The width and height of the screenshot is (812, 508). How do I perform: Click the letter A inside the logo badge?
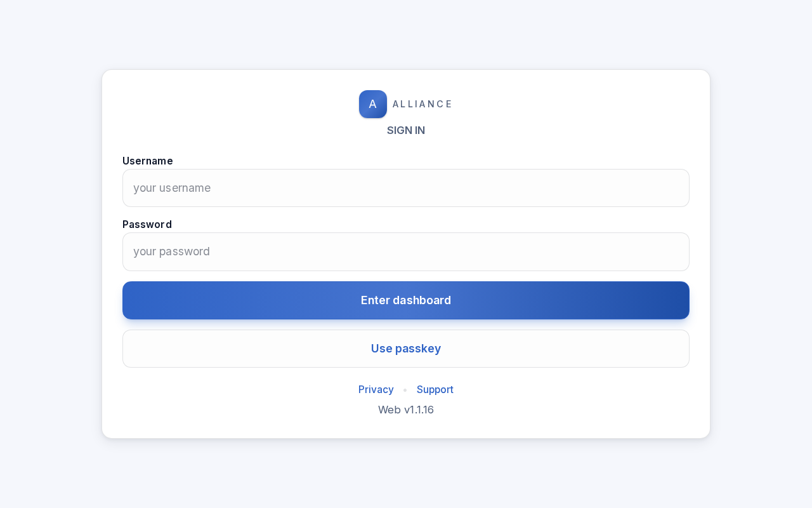point(373,104)
